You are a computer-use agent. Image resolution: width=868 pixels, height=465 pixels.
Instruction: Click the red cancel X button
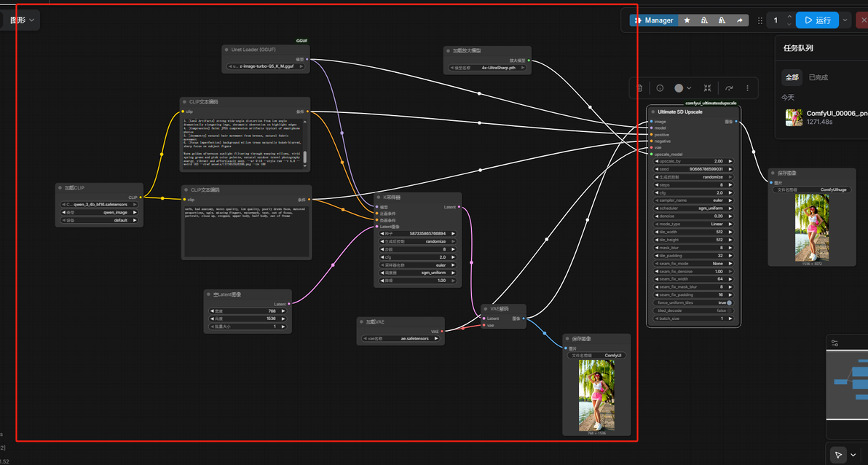(x=862, y=20)
